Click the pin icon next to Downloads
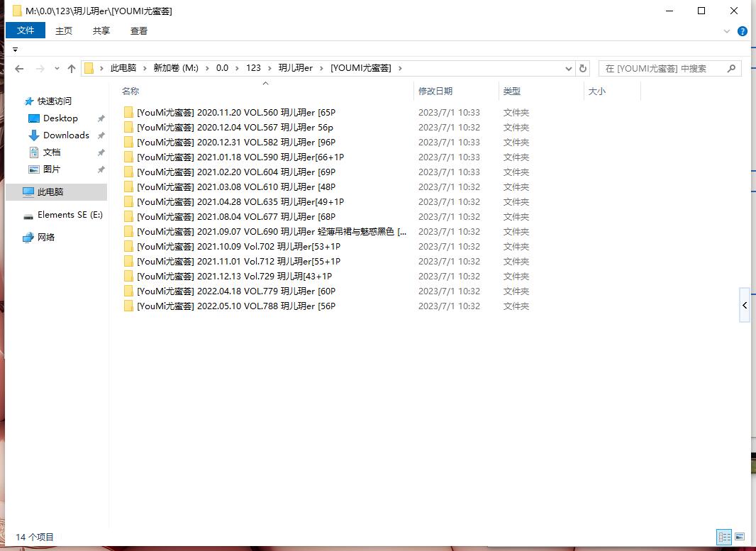 [x=101, y=135]
